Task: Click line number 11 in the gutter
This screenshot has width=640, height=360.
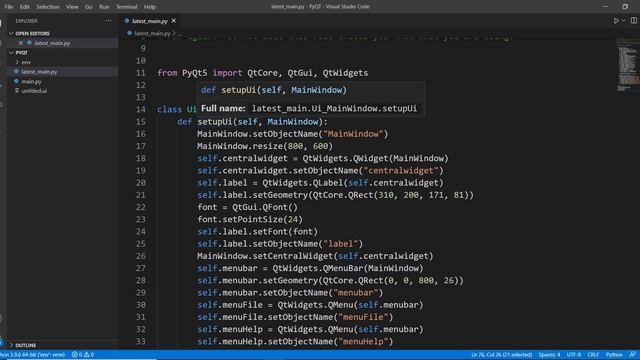Action: click(x=140, y=73)
